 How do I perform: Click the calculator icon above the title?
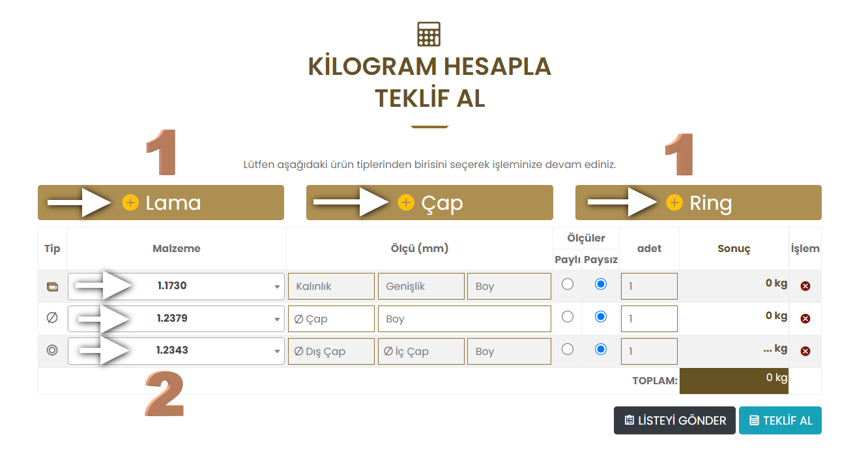pyautogui.click(x=429, y=34)
